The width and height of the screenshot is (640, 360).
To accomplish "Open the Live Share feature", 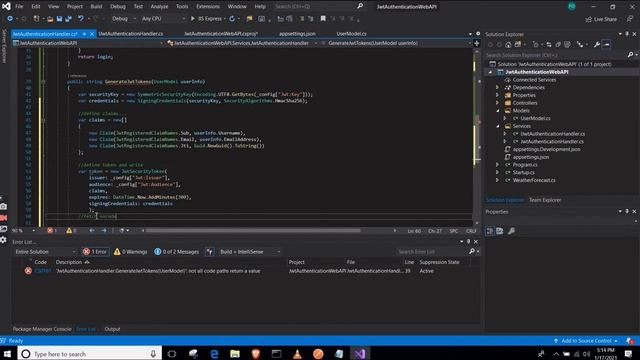I will (601, 19).
